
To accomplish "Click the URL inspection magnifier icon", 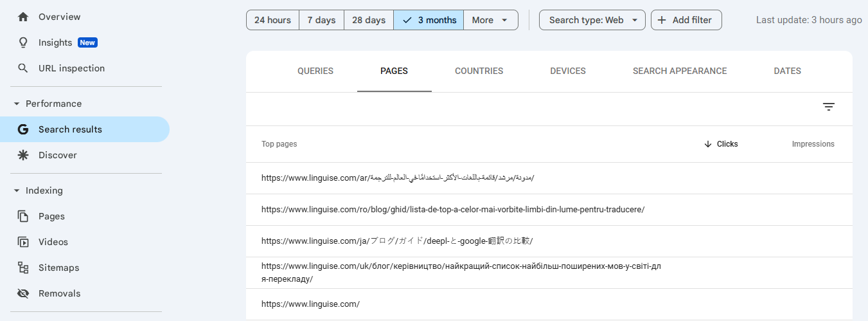I will [x=23, y=68].
